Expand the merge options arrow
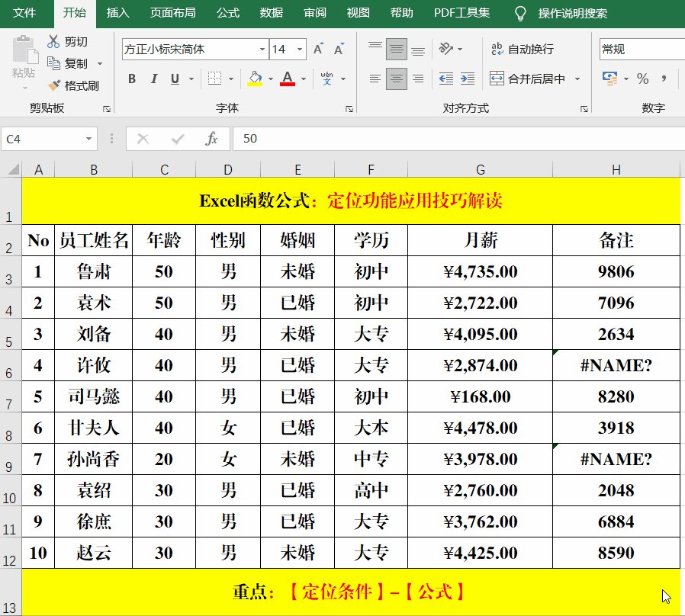The image size is (685, 616). point(577,79)
